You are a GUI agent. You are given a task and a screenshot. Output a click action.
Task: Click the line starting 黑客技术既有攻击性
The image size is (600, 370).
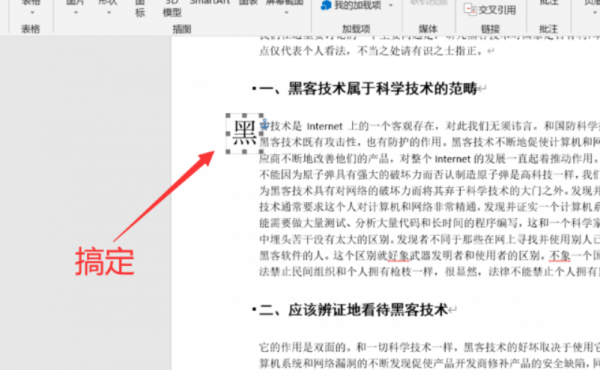pos(429,142)
